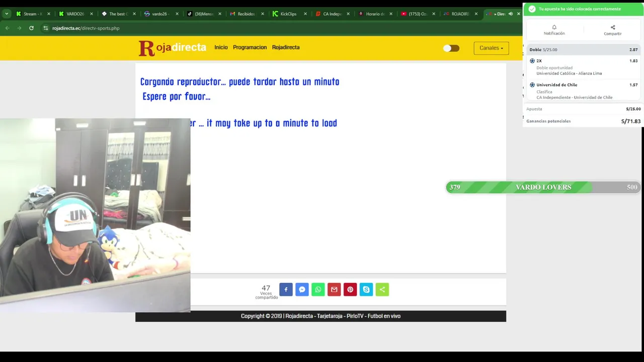Share via WhatsApp icon
Screen dimensions: 644x362
coord(318,290)
